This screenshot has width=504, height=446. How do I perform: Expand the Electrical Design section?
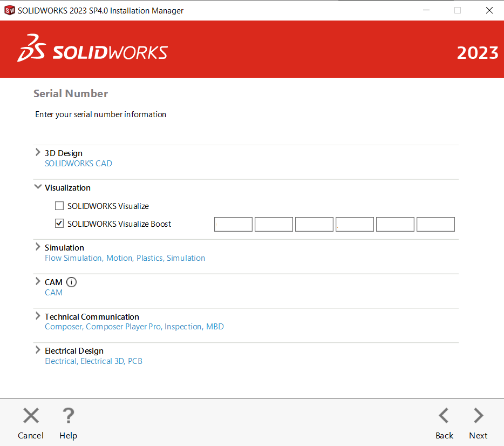click(38, 350)
